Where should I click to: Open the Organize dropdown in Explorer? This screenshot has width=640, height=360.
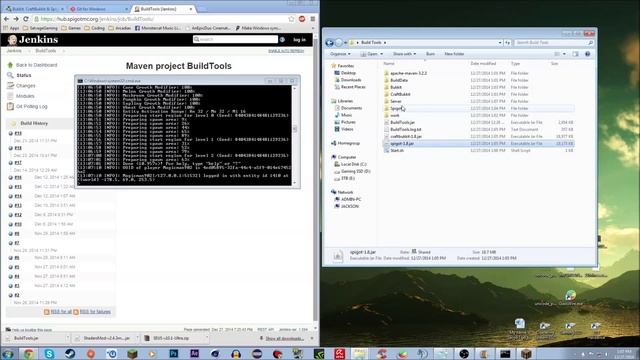point(340,54)
